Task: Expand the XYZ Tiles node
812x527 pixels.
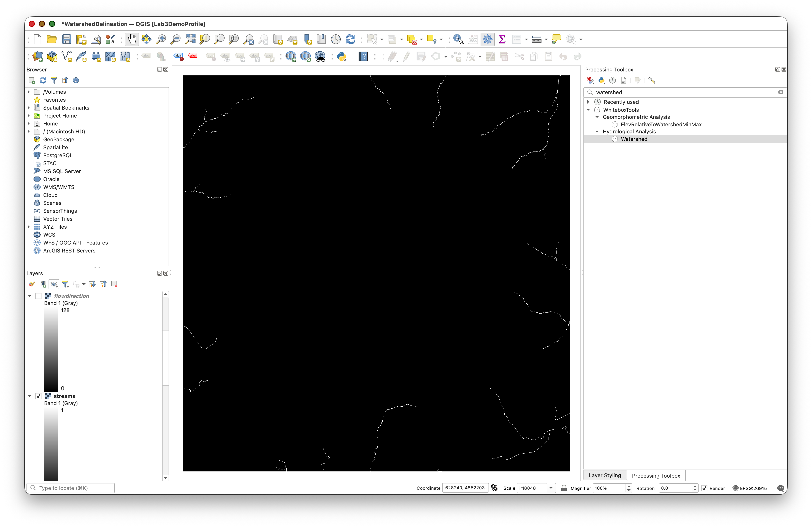Action: coord(29,227)
